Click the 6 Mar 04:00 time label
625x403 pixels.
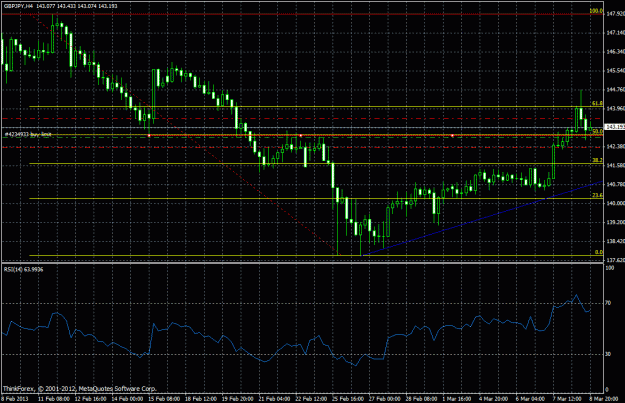pyautogui.click(x=530, y=399)
